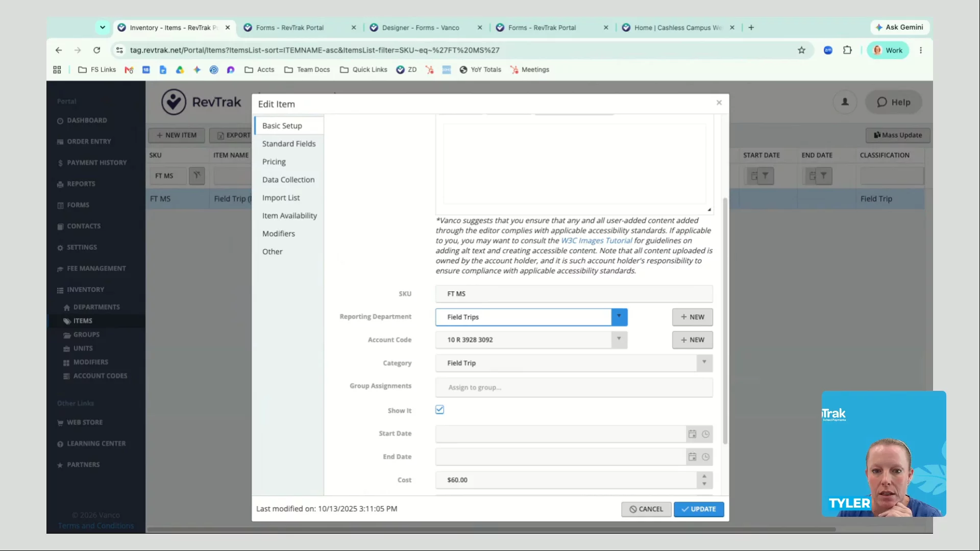Open the End Date calendar picker in dialog
Screen dimensions: 980x551
coord(692,457)
